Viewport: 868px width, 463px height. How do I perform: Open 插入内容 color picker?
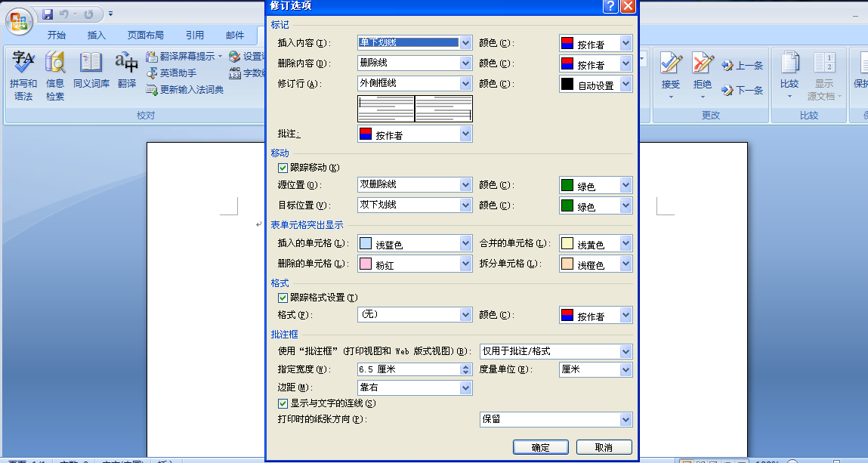point(595,43)
